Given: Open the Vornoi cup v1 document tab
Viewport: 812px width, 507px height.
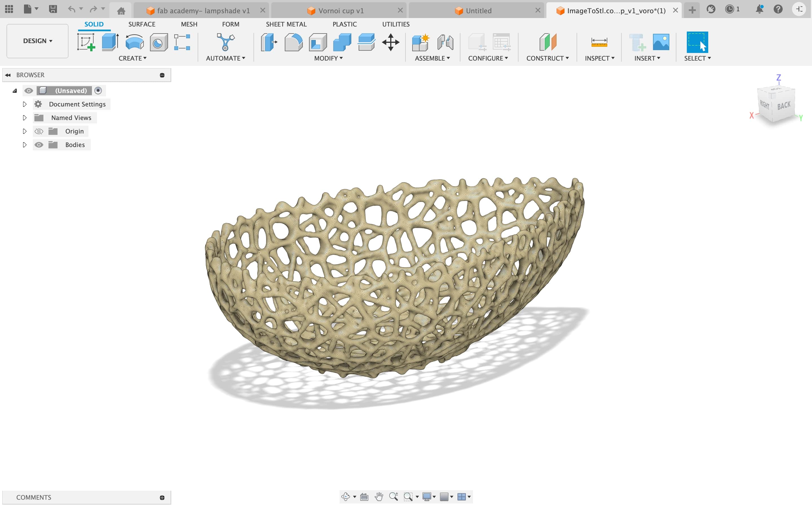Looking at the screenshot, I should pyautogui.click(x=341, y=11).
